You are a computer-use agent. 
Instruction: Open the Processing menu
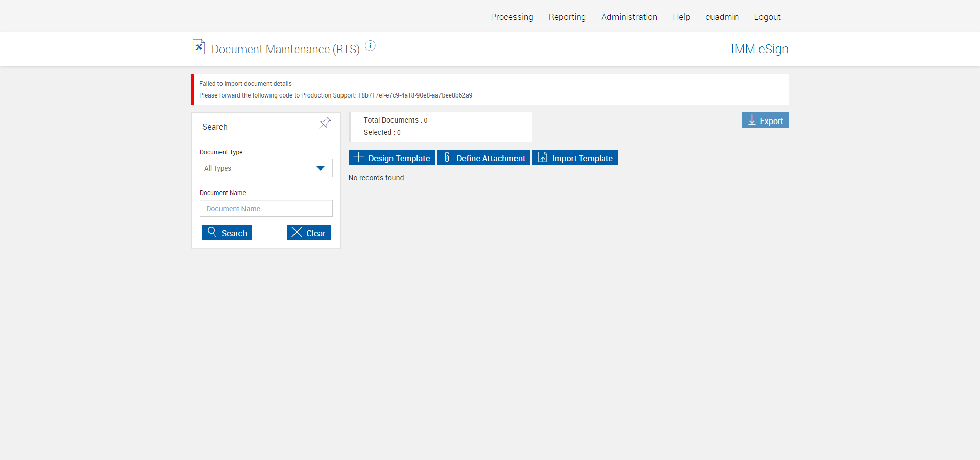point(512,17)
